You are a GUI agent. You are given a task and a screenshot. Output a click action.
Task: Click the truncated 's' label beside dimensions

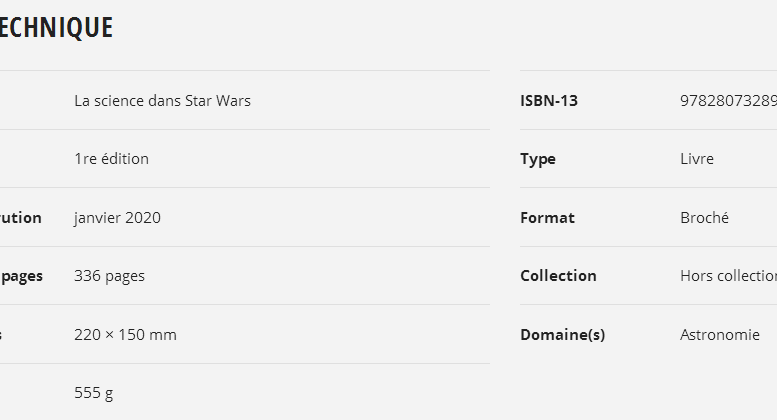(2, 334)
